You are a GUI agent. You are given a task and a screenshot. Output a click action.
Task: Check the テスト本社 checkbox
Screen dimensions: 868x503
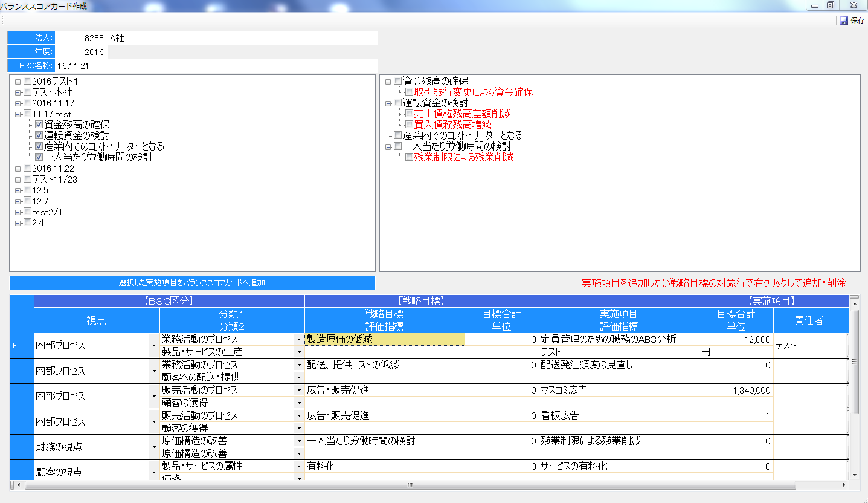(27, 92)
